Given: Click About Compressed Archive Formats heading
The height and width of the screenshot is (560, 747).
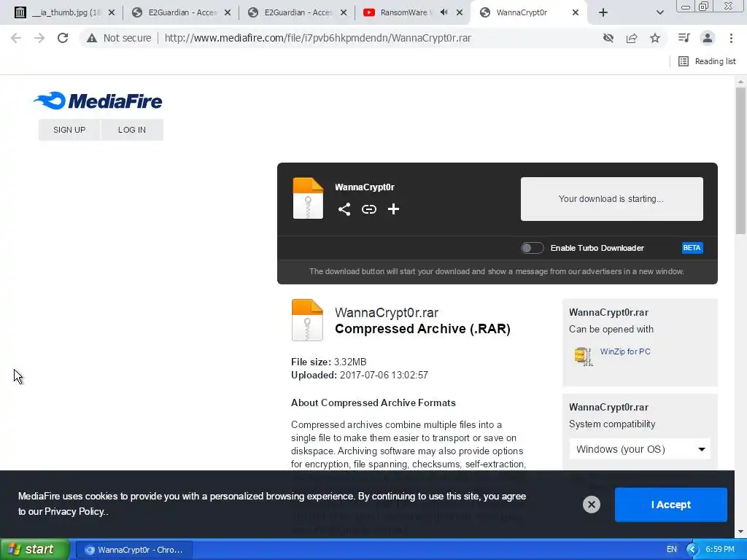Looking at the screenshot, I should point(373,402).
